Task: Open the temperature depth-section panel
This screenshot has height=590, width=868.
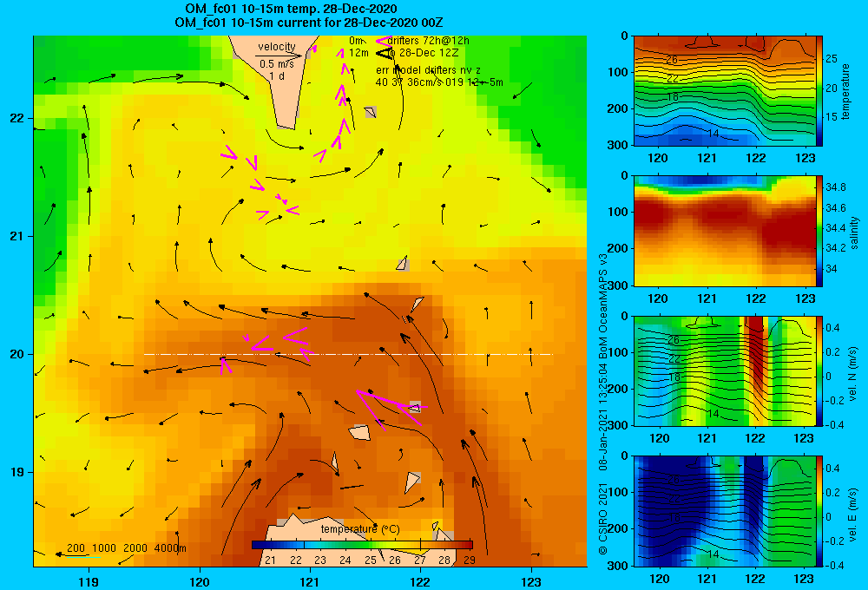Action: point(725,91)
